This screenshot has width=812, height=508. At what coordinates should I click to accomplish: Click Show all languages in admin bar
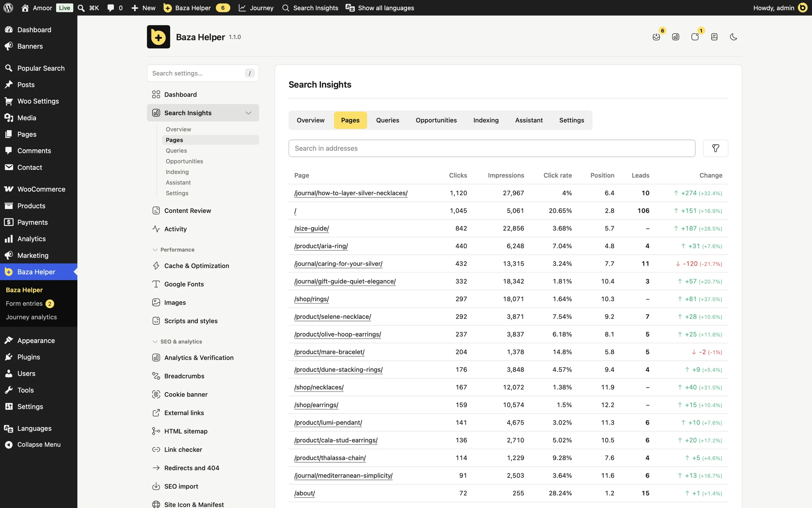tap(380, 8)
